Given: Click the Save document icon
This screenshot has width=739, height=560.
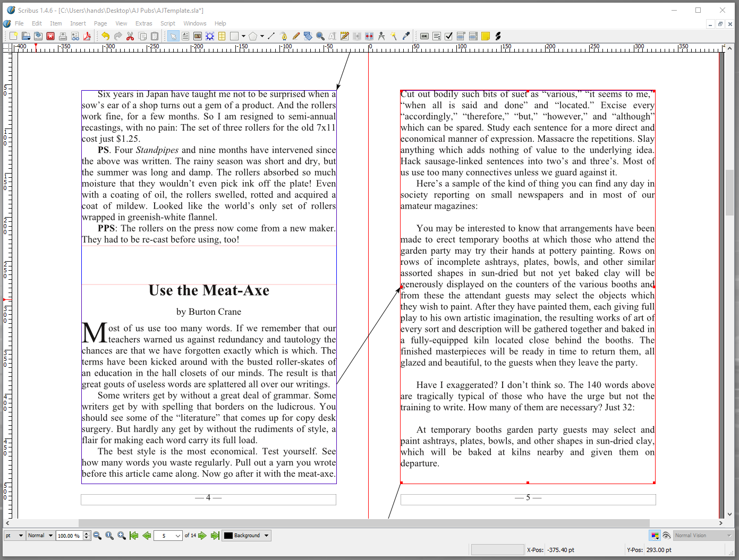Looking at the screenshot, I should [38, 36].
